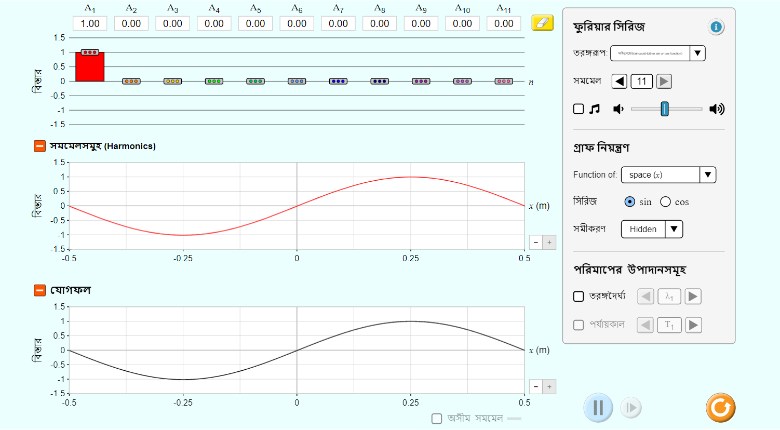Select the cos series radio button

tap(666, 202)
